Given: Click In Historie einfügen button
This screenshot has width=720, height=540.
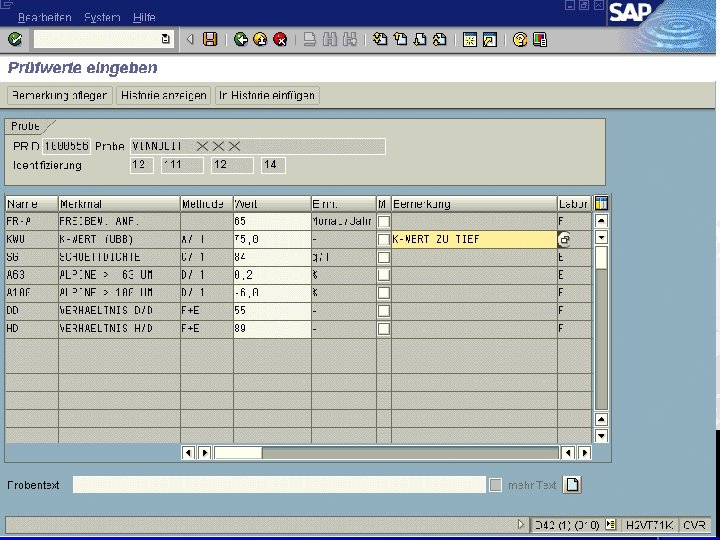Looking at the screenshot, I should 267,96.
